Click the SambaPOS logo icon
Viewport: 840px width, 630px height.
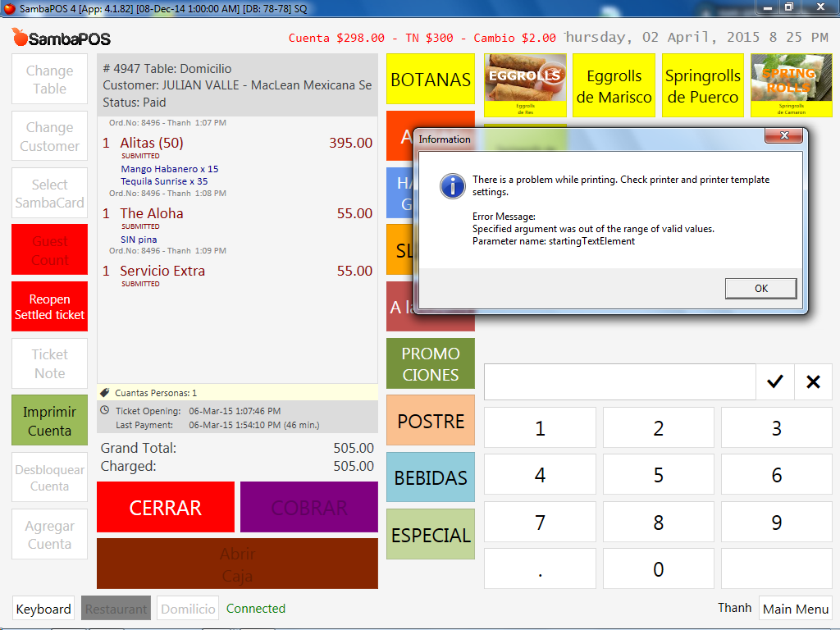point(21,38)
